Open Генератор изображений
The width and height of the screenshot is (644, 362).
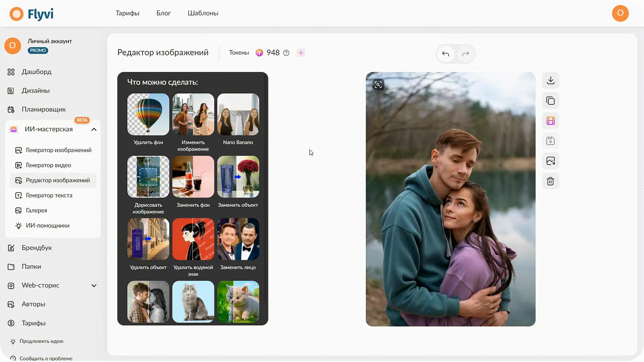pos(53,150)
